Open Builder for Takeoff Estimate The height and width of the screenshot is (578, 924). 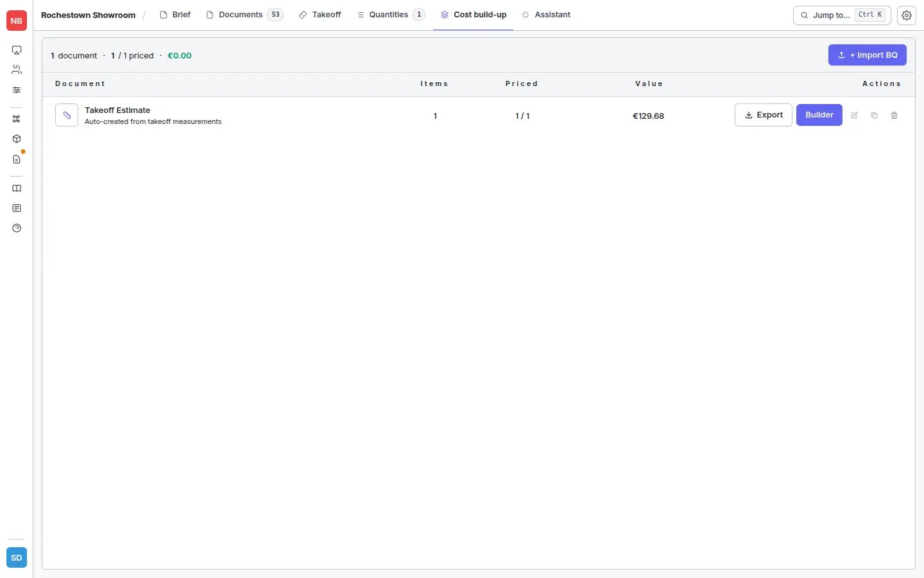[x=819, y=115]
